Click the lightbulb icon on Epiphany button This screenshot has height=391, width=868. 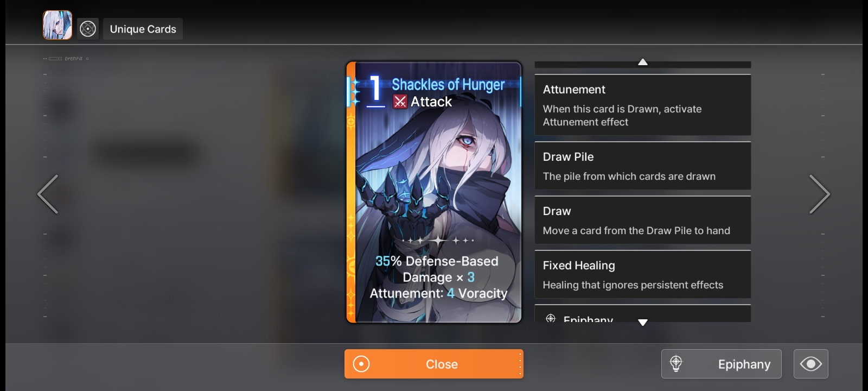676,363
